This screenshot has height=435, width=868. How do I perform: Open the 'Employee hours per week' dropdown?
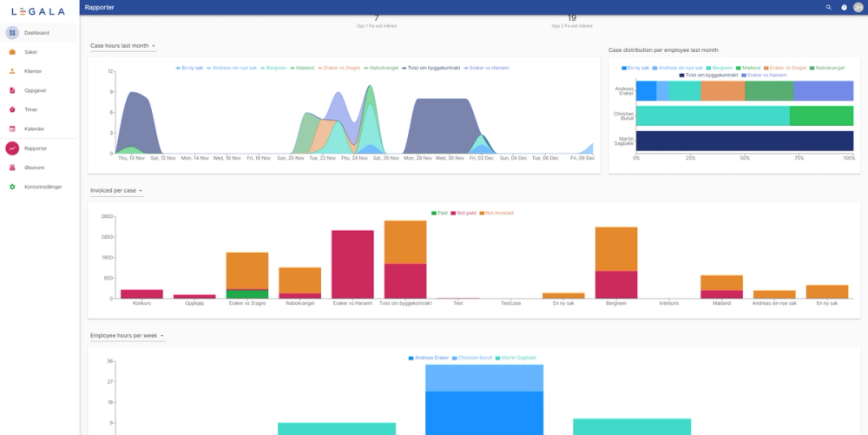128,336
